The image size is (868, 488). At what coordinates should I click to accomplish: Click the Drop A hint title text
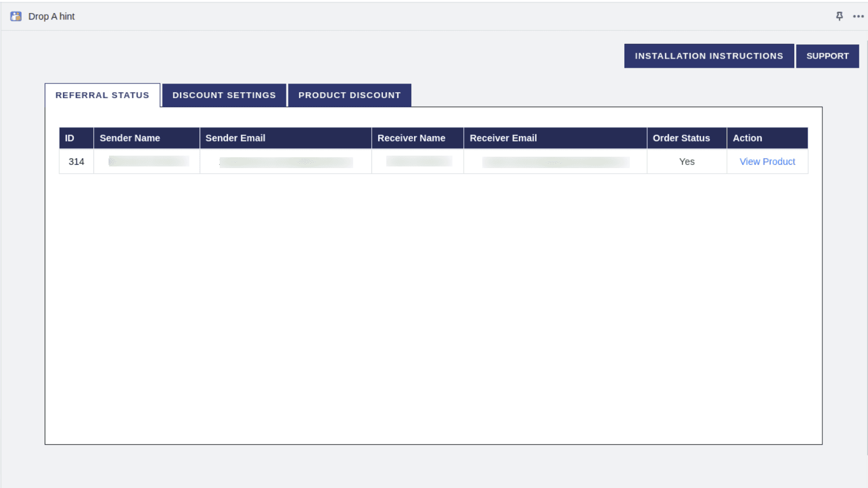52,16
